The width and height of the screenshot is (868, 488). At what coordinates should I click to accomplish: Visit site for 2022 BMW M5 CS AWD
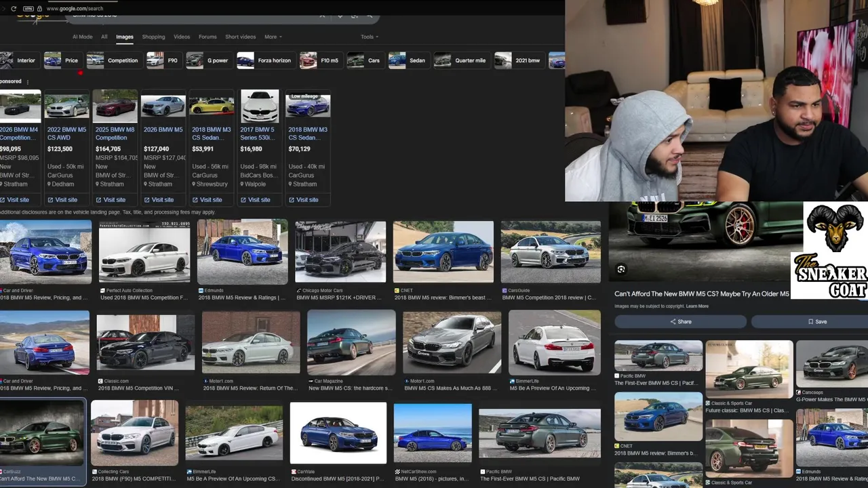[62, 200]
